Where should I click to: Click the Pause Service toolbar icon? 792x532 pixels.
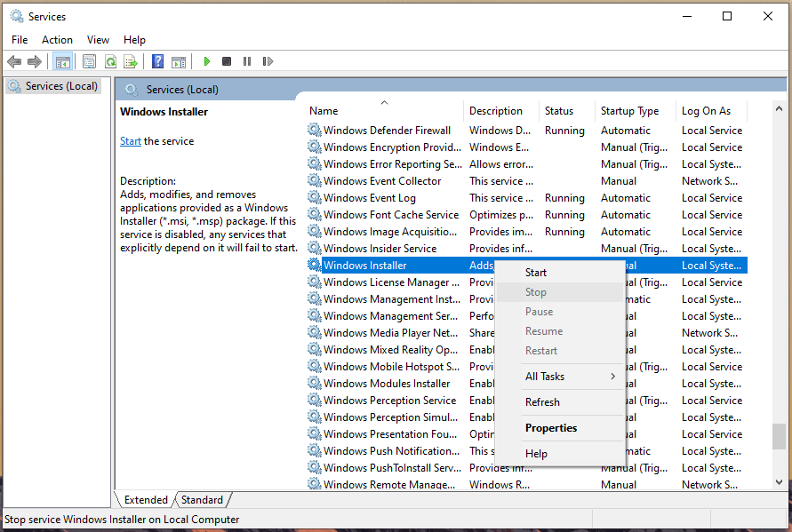[246, 61]
